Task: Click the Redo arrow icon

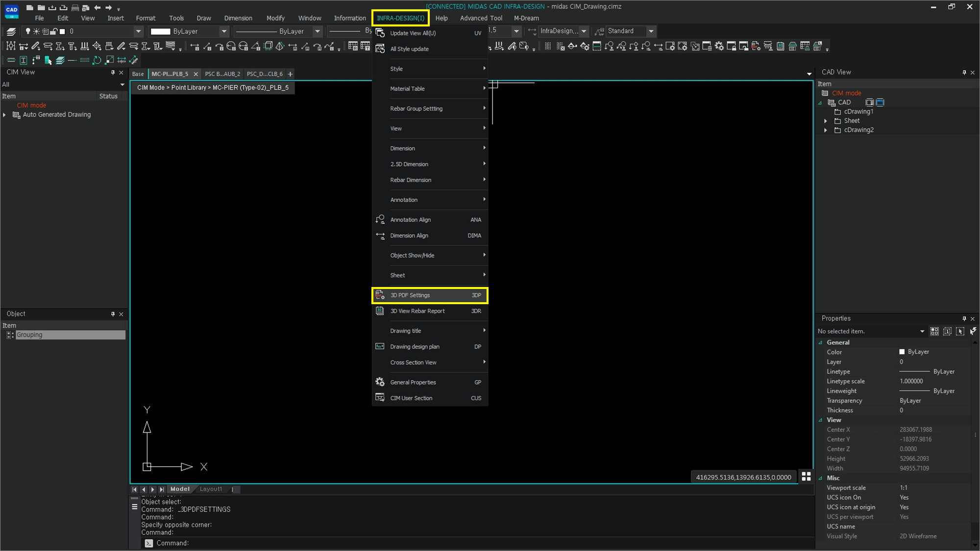Action: click(x=108, y=7)
